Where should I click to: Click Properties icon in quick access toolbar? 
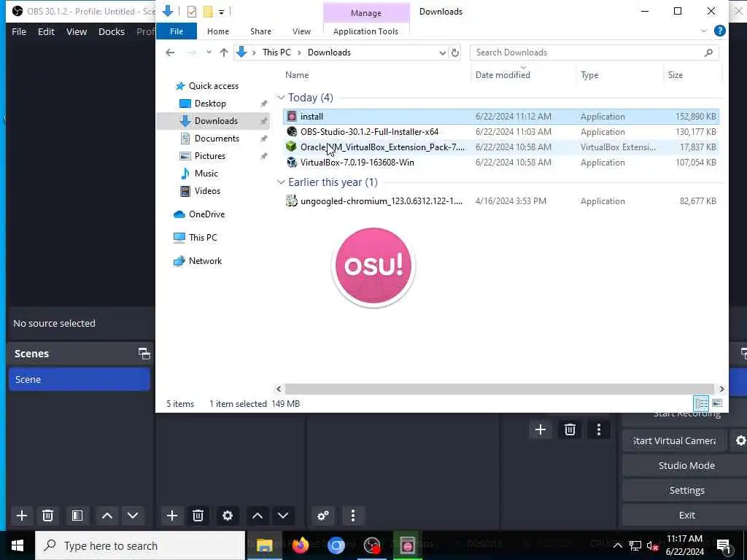point(192,12)
